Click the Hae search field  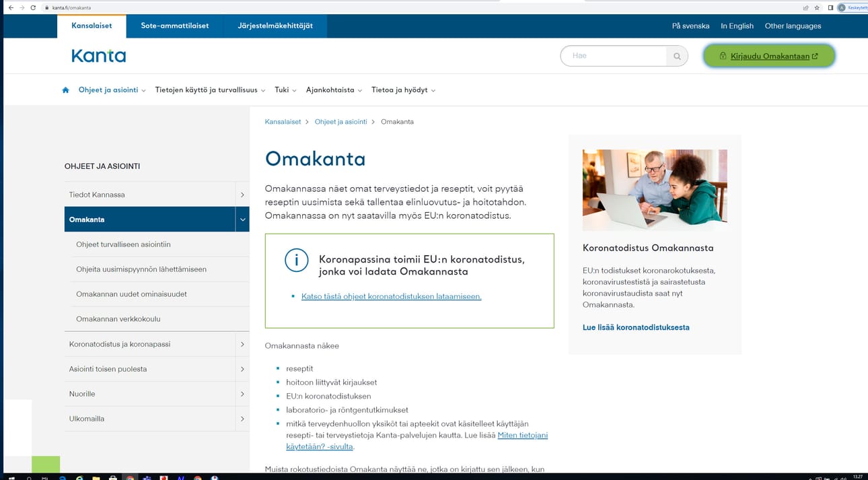click(614, 56)
